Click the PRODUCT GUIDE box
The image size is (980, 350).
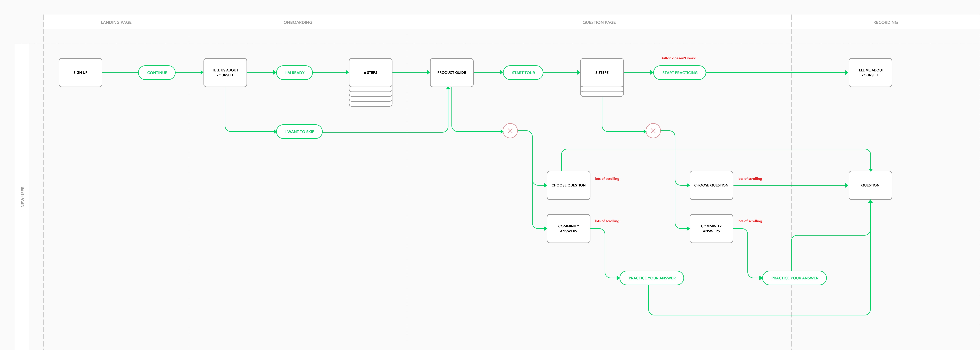(x=452, y=73)
